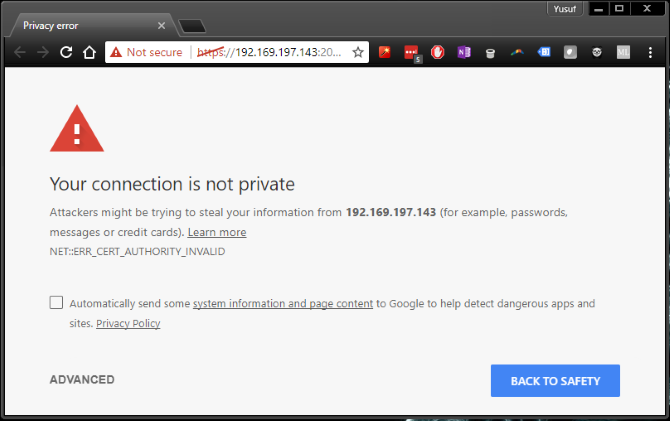670x421 pixels.
Task: Open the Privacy Policy link
Action: pyautogui.click(x=128, y=323)
